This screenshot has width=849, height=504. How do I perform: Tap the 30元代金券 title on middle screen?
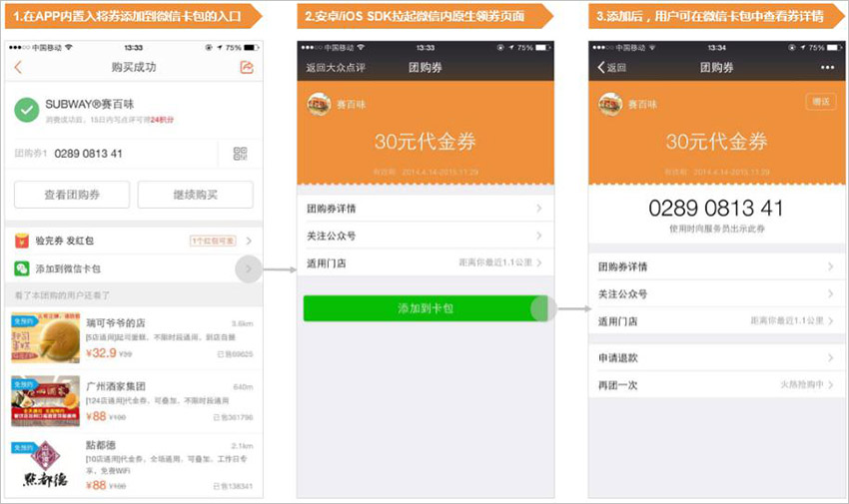(x=425, y=142)
